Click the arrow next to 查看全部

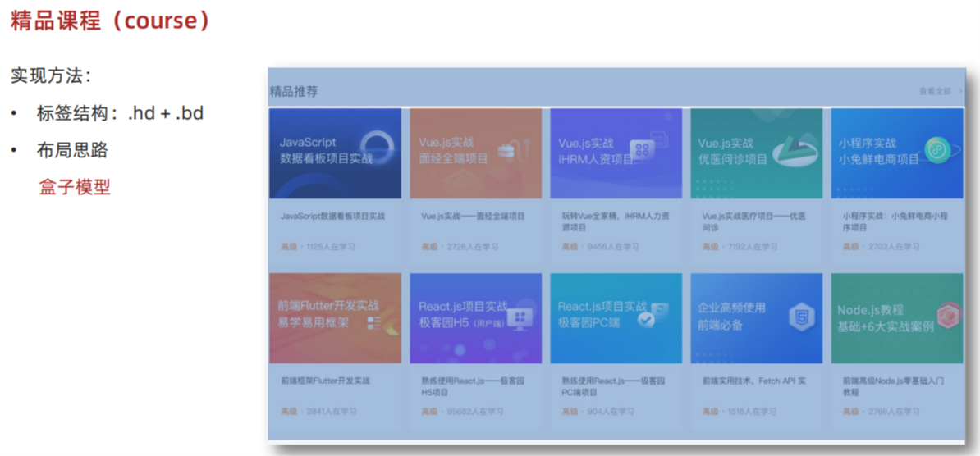(x=959, y=91)
